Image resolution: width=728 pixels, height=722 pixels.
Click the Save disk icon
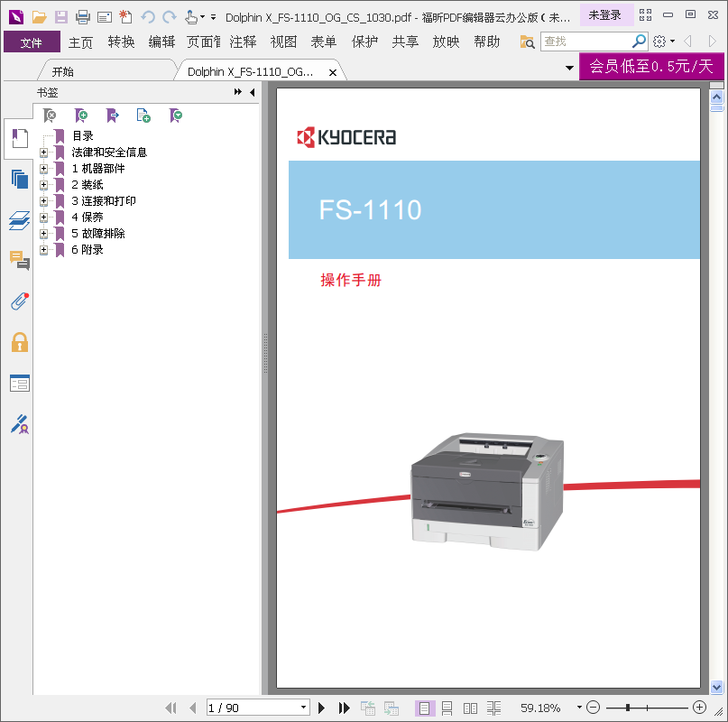(x=60, y=17)
